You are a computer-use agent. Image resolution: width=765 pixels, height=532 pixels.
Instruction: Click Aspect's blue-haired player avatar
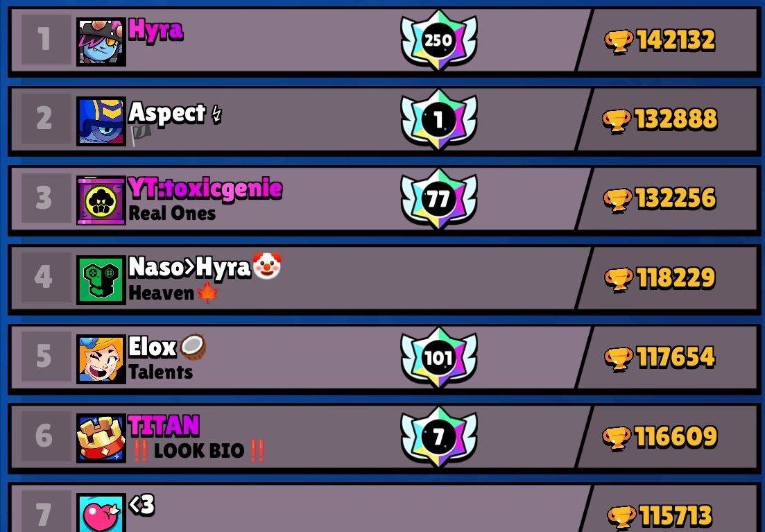tap(101, 121)
